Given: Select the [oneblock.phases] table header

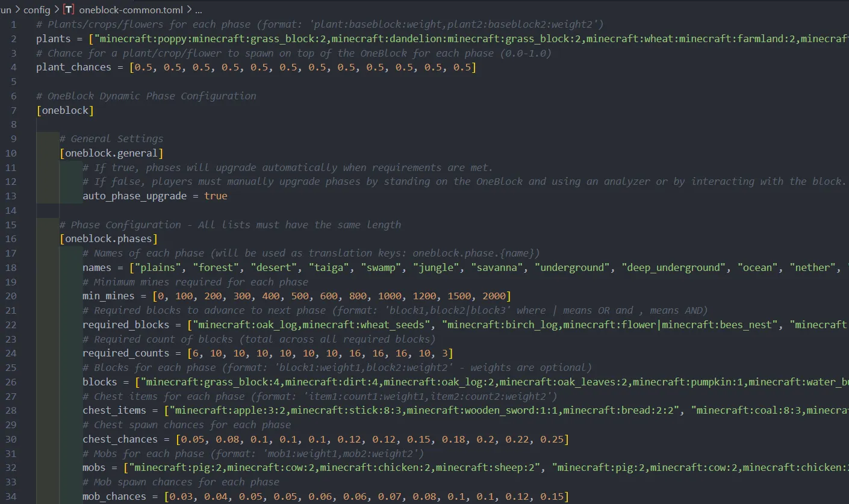Looking at the screenshot, I should pos(108,239).
